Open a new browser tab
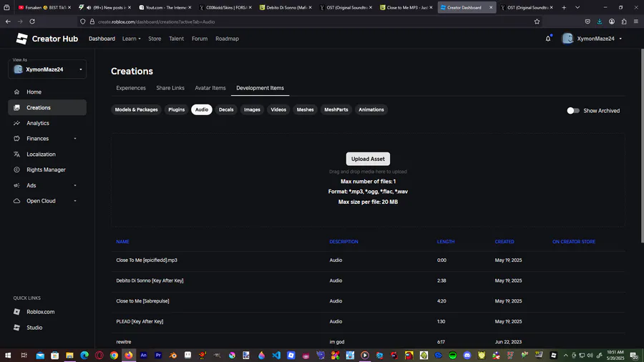The width and height of the screenshot is (644, 362). 564,7
